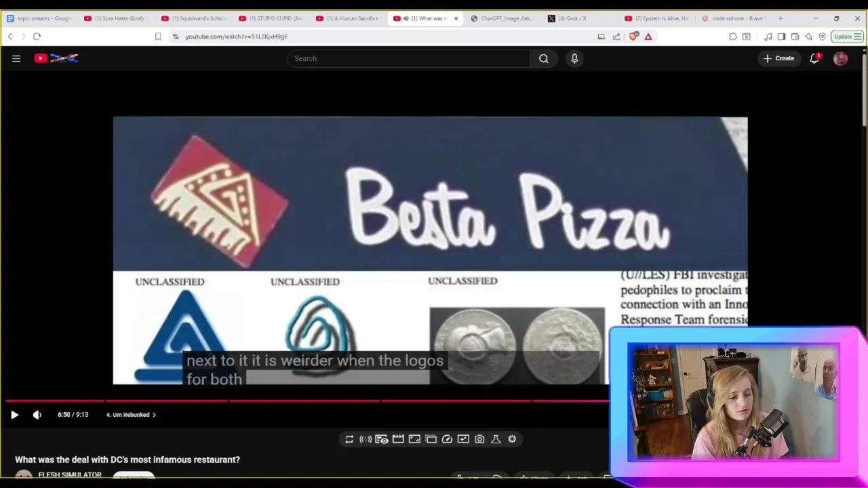Screen dimensions: 868x488
Task: Switch to 'A Human Sacrifice' tab
Action: (349, 18)
